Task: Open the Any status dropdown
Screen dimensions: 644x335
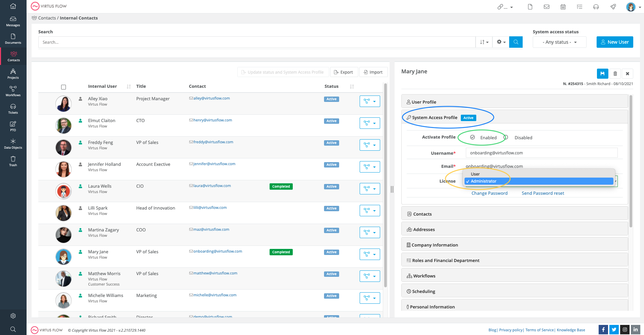Action: pos(559,42)
